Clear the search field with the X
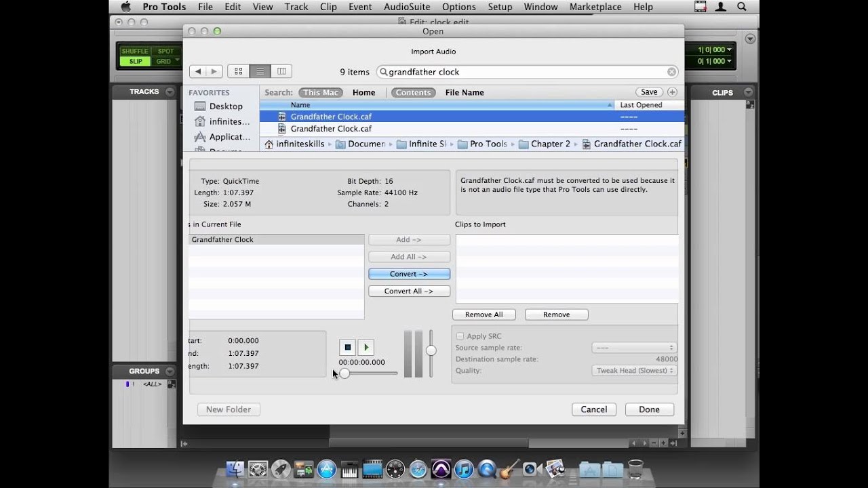 click(x=671, y=72)
